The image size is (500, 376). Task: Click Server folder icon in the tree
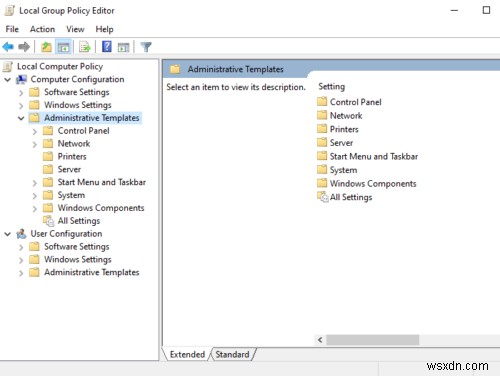click(x=48, y=169)
